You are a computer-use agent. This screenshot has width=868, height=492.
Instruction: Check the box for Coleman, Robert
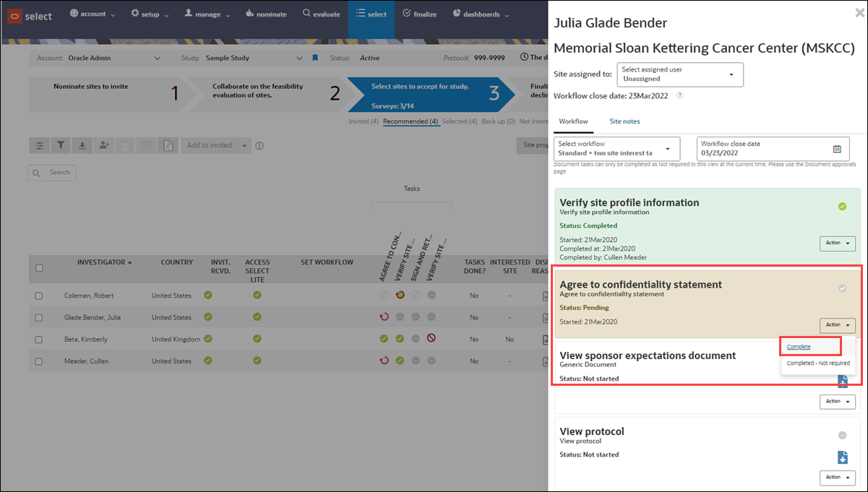click(39, 295)
